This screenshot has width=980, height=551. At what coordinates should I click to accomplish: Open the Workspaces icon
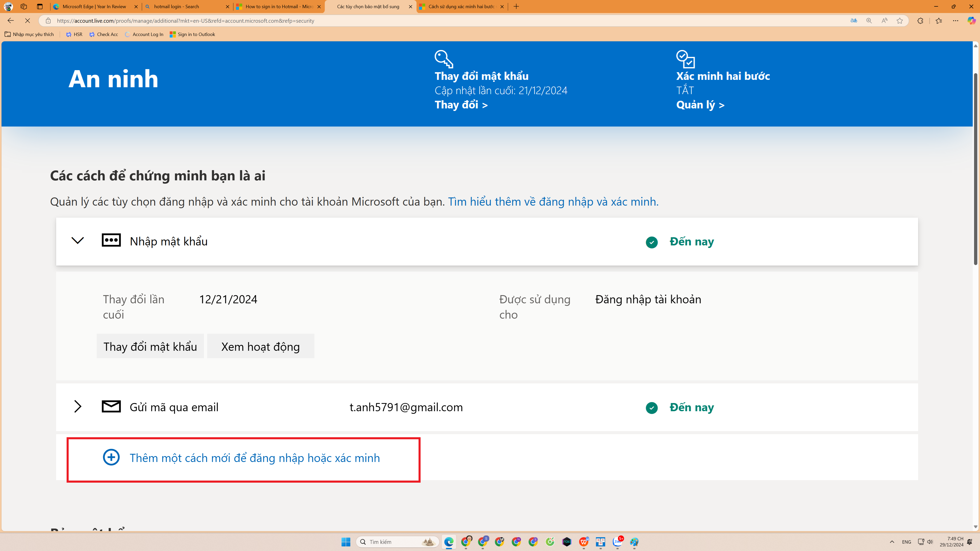(24, 6)
